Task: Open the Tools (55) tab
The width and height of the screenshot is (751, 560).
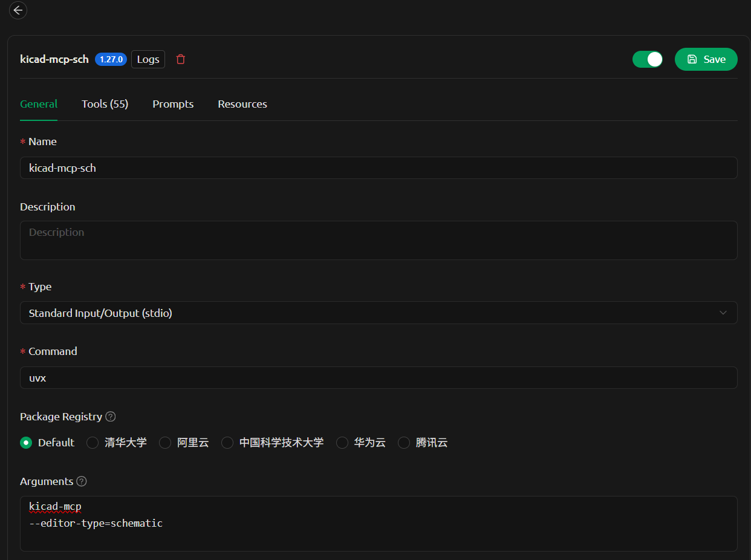Action: tap(105, 104)
